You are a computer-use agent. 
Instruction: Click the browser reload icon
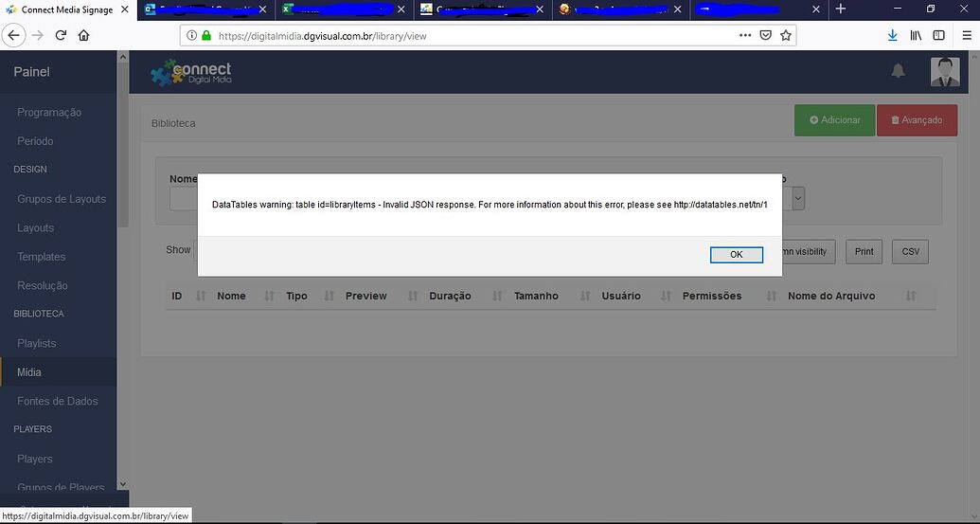[61, 35]
